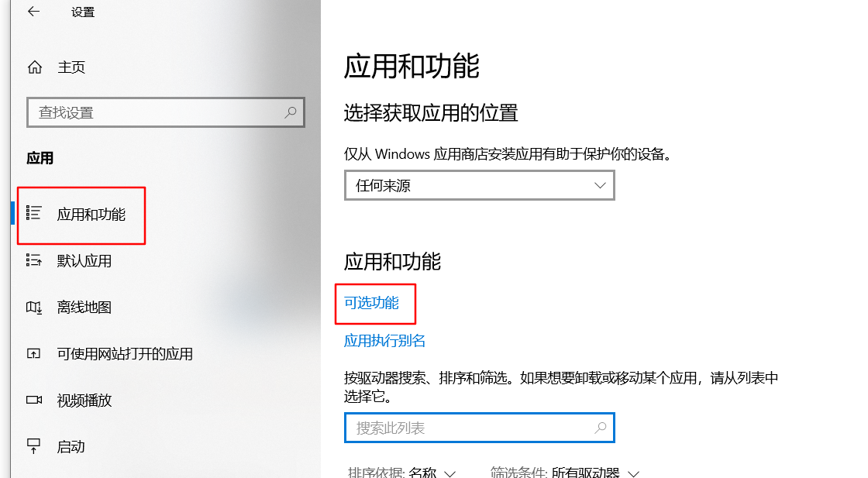Screen dimensions: 868x478
Task: Click the search icon in 搜索此列表
Action: point(601,428)
